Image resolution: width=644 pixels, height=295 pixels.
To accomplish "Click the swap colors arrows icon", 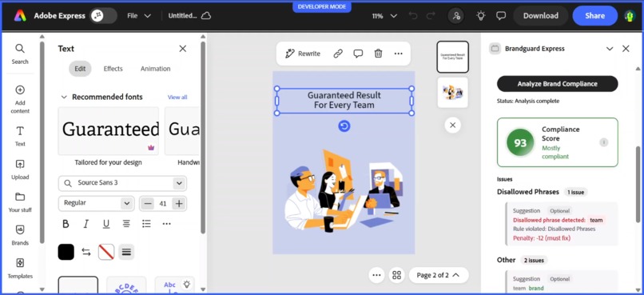I will point(86,252).
